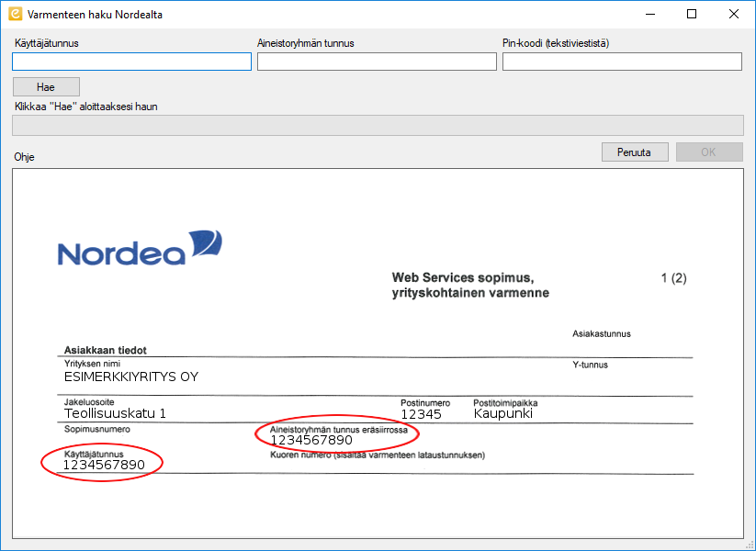Click the 'Aineistoryhmän tunnus eräsiirrossa' label

(339, 430)
